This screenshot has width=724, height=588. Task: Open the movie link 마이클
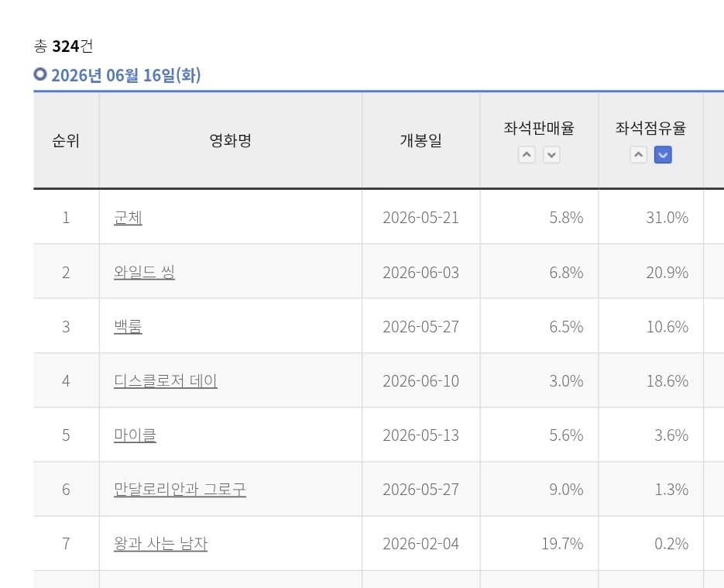135,435
